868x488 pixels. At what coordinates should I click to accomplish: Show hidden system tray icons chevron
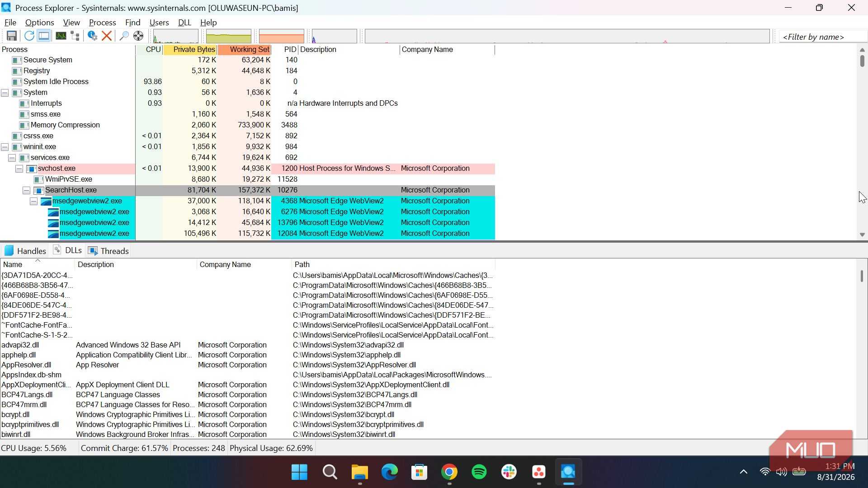tap(743, 472)
